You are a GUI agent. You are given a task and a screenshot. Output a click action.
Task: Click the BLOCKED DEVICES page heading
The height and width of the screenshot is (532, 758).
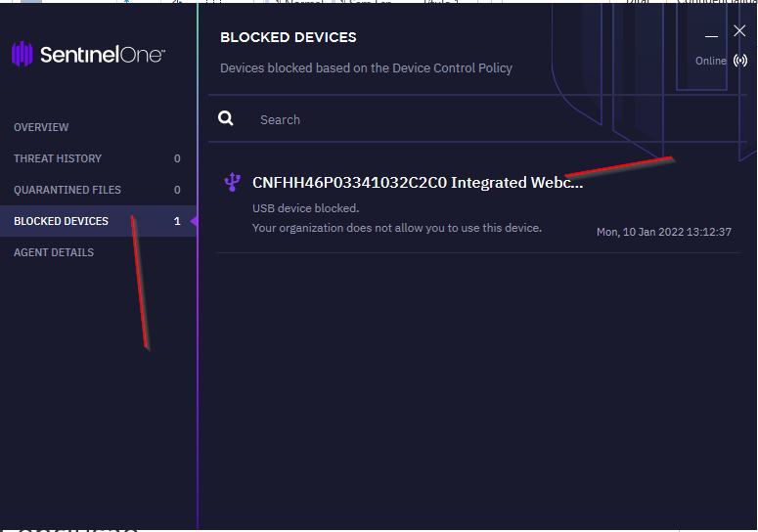[289, 37]
